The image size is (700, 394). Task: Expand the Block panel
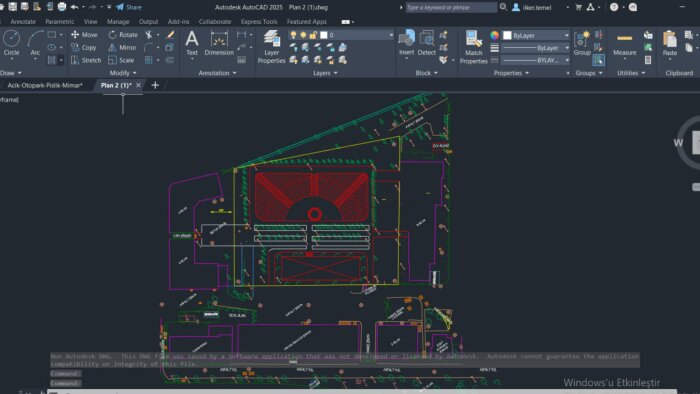[x=427, y=73]
